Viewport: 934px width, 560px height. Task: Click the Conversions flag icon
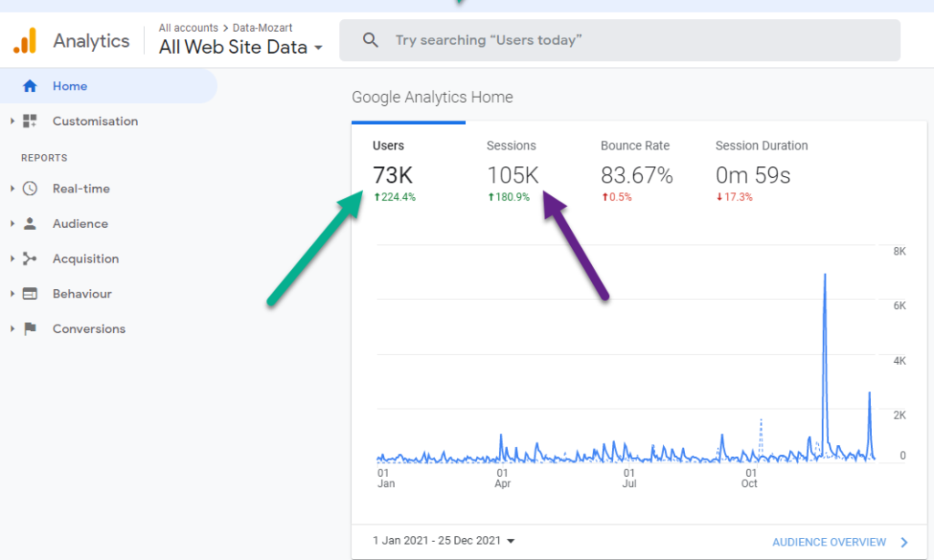coord(30,329)
